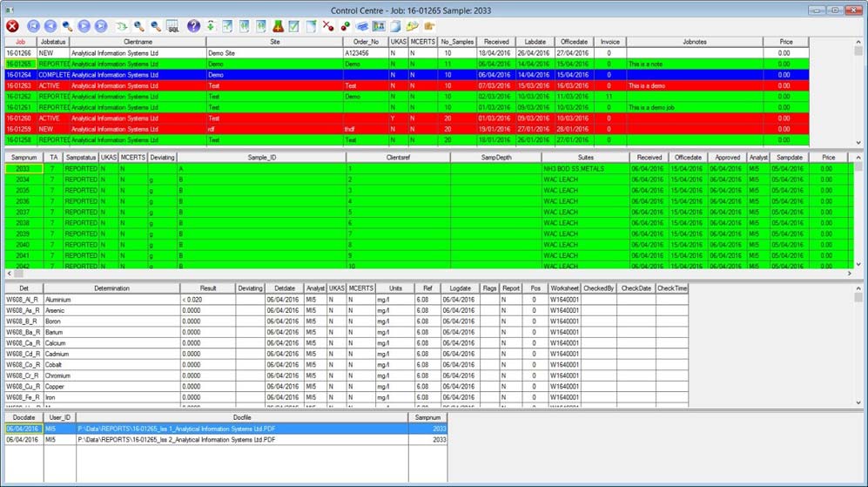Select job row 16-01266

pyautogui.click(x=407, y=53)
